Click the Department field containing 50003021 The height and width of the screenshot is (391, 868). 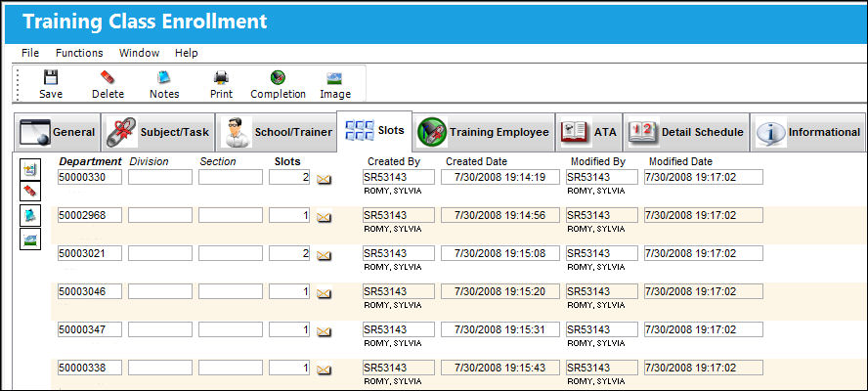click(90, 253)
